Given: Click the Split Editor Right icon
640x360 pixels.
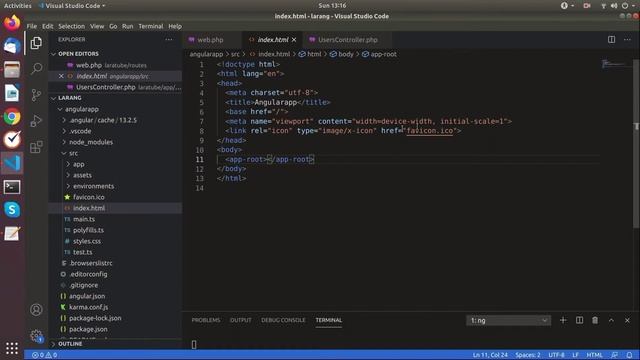Looking at the screenshot, I should coord(611,40).
